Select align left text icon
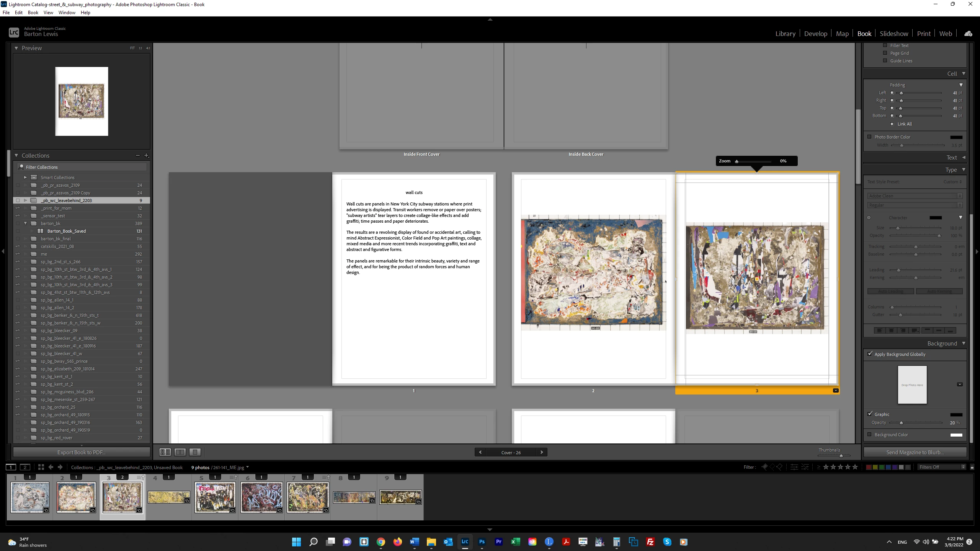 click(879, 331)
